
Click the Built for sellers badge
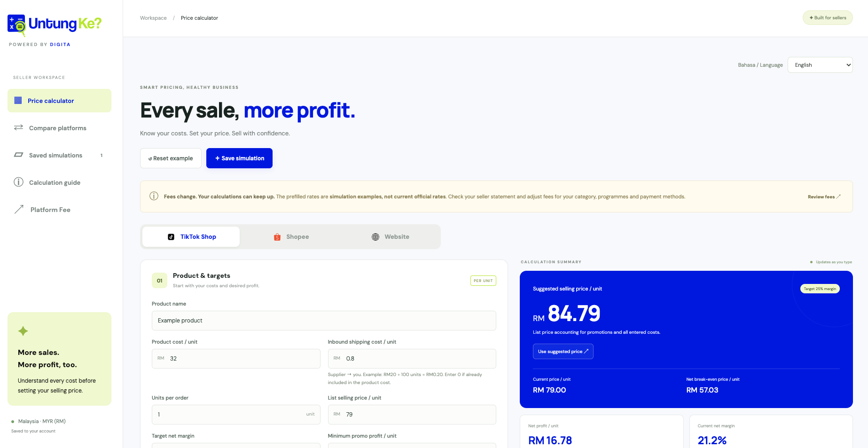click(x=828, y=18)
